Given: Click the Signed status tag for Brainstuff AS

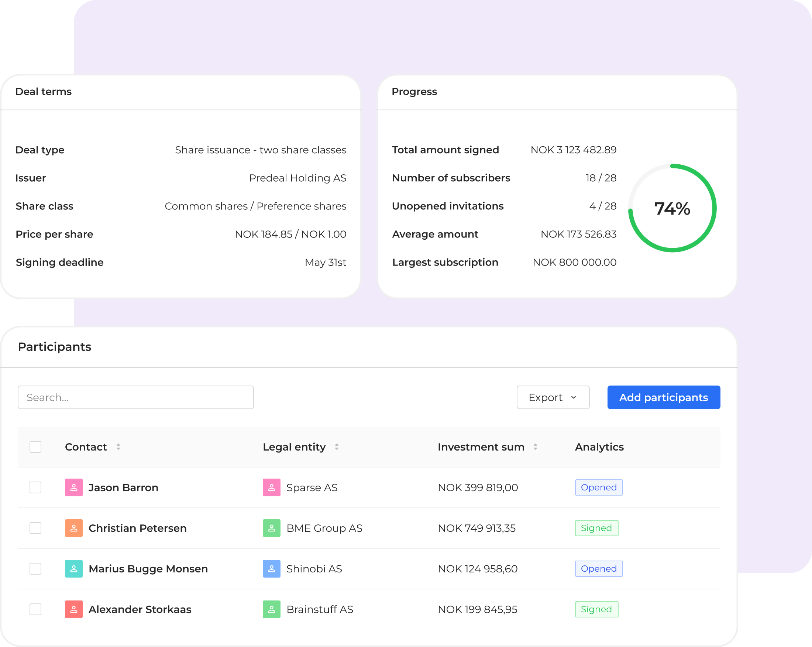Looking at the screenshot, I should coord(596,609).
